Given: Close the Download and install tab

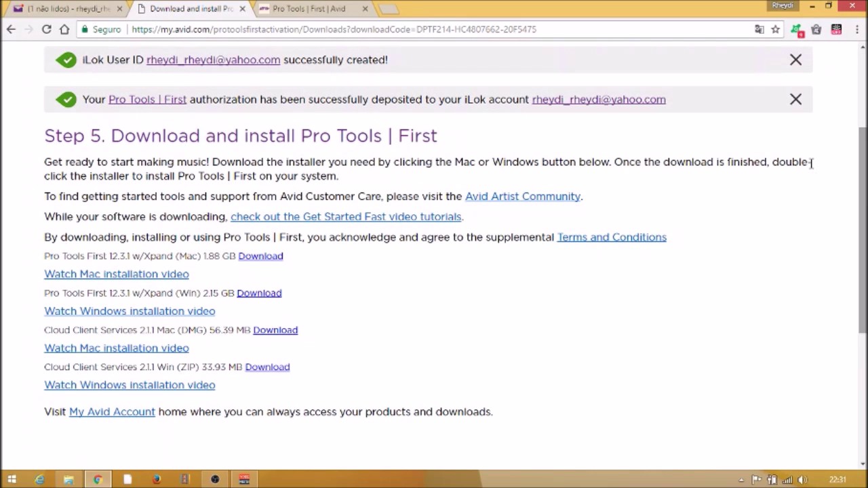Looking at the screenshot, I should (242, 9).
